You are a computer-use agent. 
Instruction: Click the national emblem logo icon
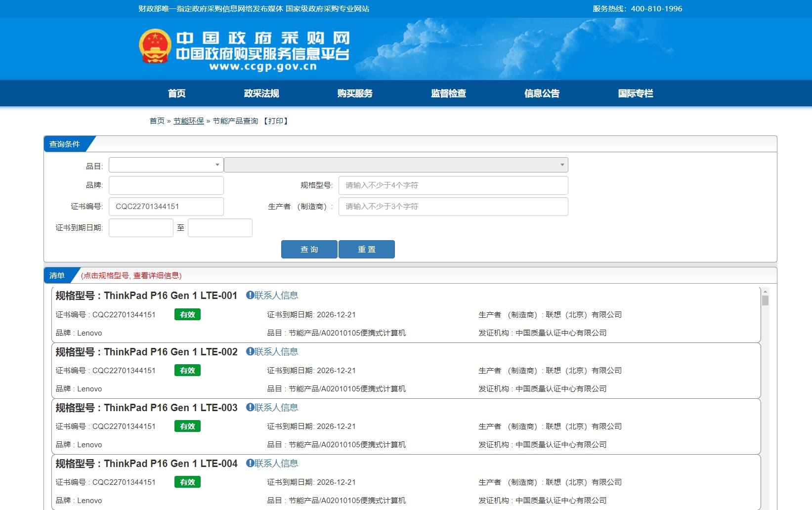coord(155,46)
